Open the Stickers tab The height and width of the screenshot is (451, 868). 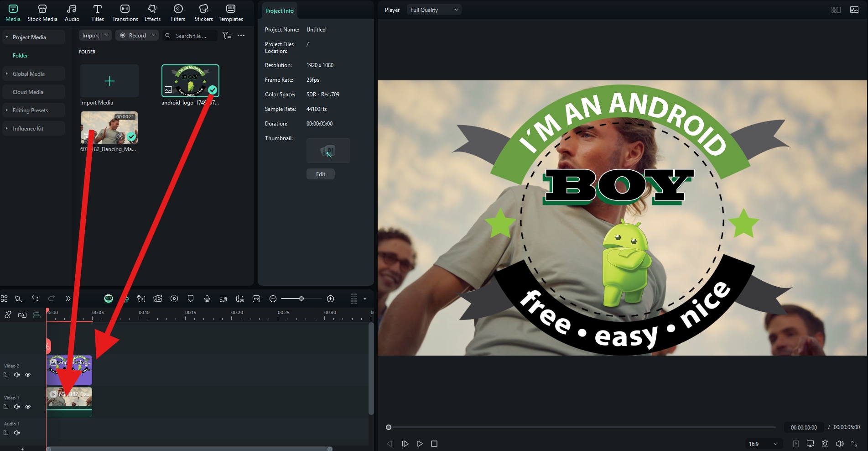[203, 13]
